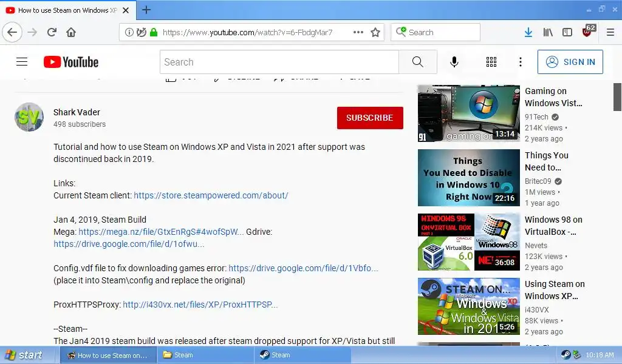
Task: Open 'Using Steam on Windows XP' title
Action: click(555, 290)
